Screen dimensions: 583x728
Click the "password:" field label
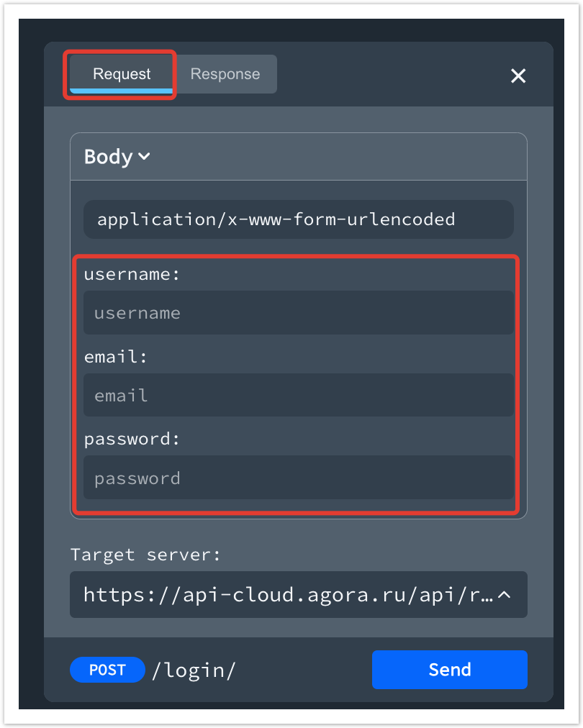pos(132,439)
